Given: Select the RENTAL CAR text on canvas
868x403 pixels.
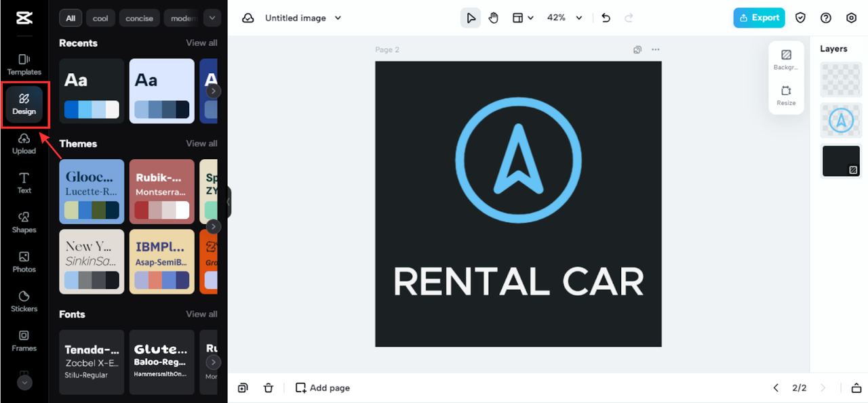Looking at the screenshot, I should click(x=518, y=282).
